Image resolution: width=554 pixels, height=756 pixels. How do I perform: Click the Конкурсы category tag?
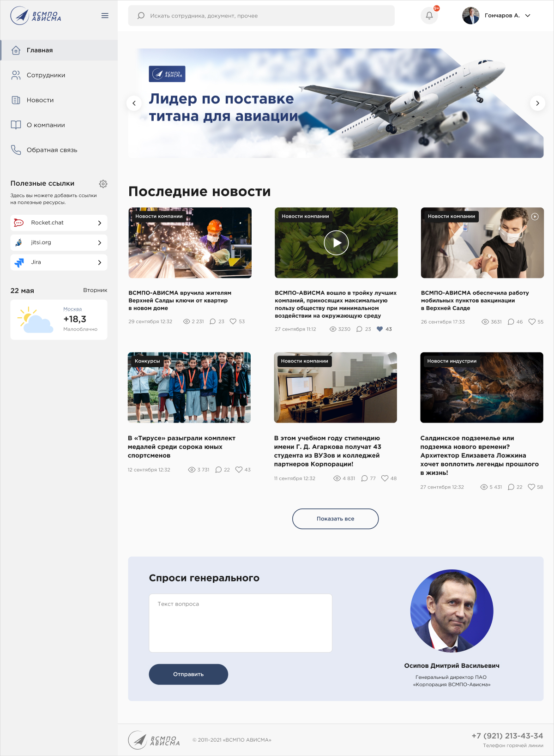click(x=147, y=361)
